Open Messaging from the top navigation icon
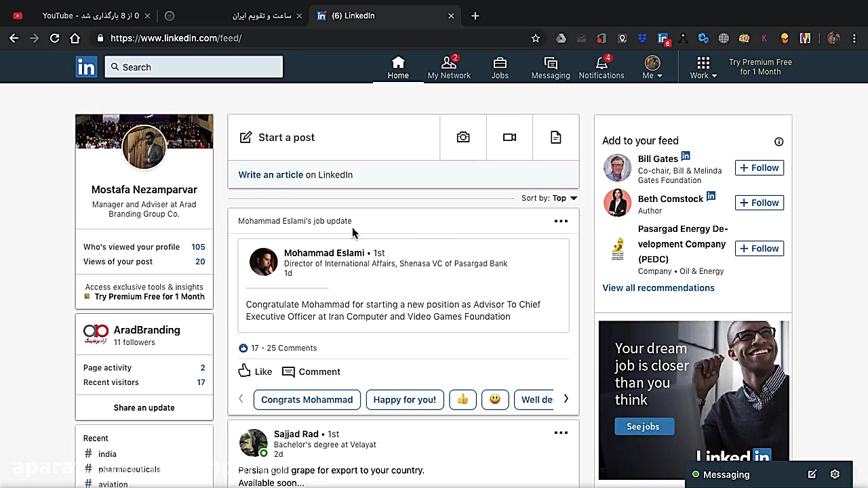The image size is (868, 488). click(x=550, y=64)
